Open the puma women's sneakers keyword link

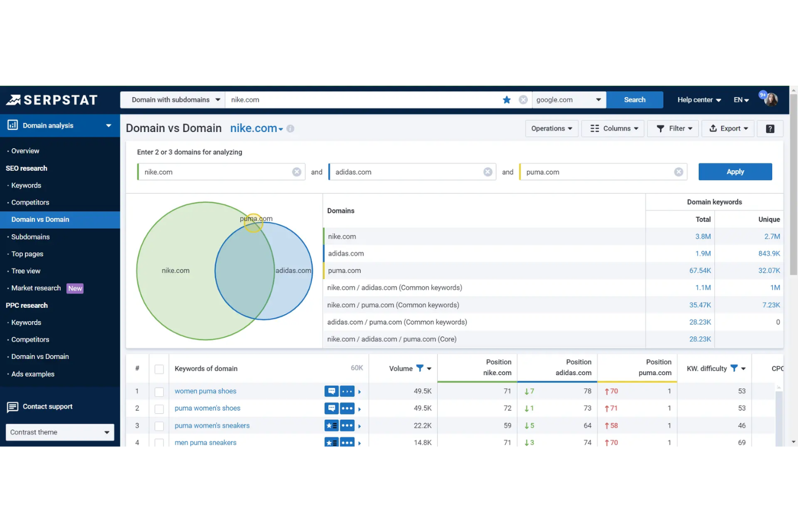pyautogui.click(x=211, y=425)
